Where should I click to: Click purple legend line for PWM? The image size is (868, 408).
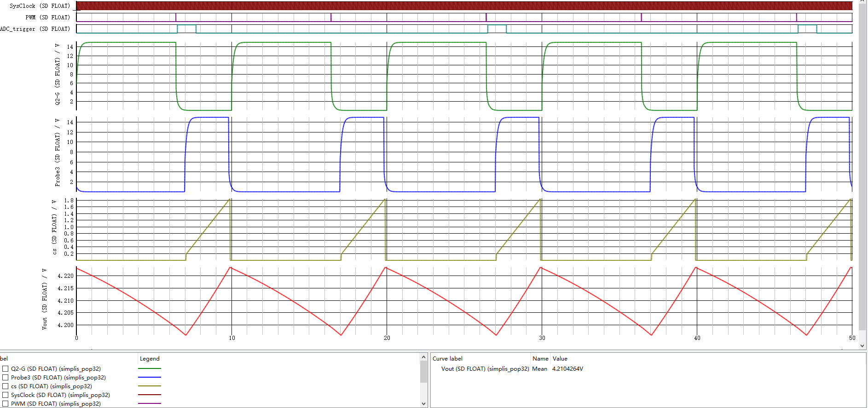click(150, 403)
